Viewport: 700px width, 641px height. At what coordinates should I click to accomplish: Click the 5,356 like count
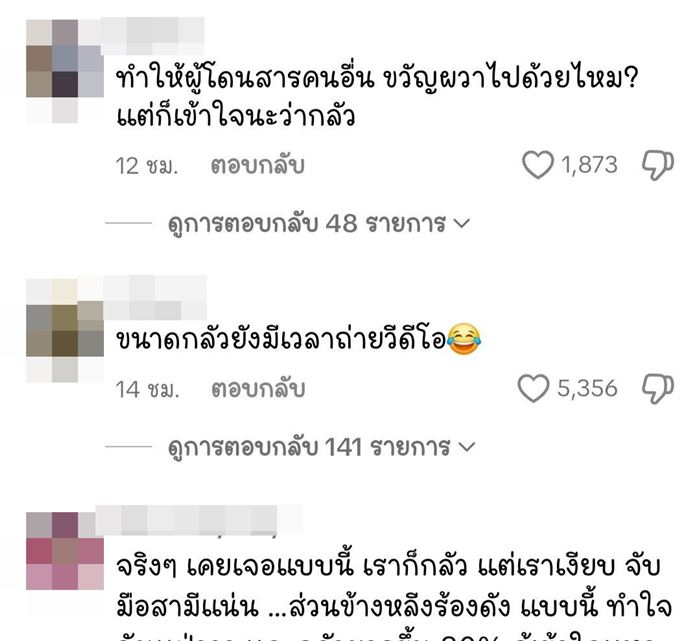587,388
